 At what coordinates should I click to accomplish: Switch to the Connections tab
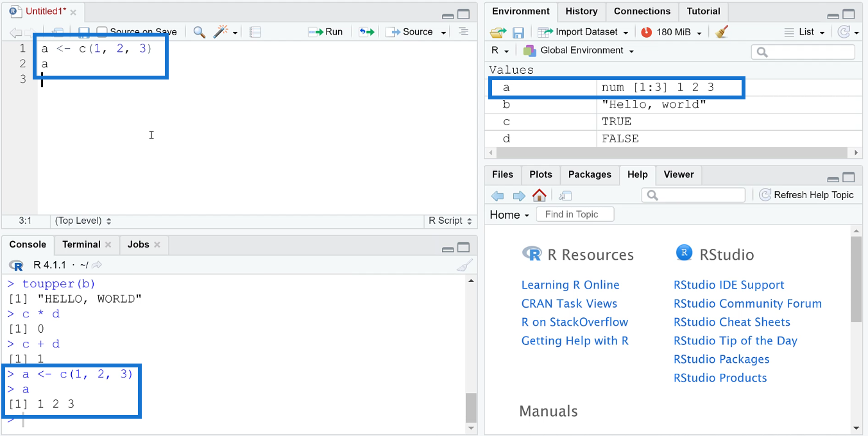642,12
